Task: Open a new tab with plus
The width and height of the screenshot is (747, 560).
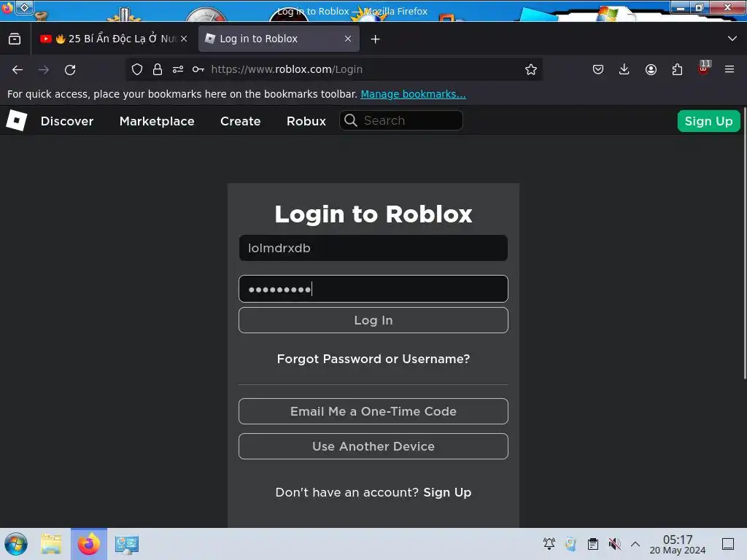Action: click(x=376, y=39)
